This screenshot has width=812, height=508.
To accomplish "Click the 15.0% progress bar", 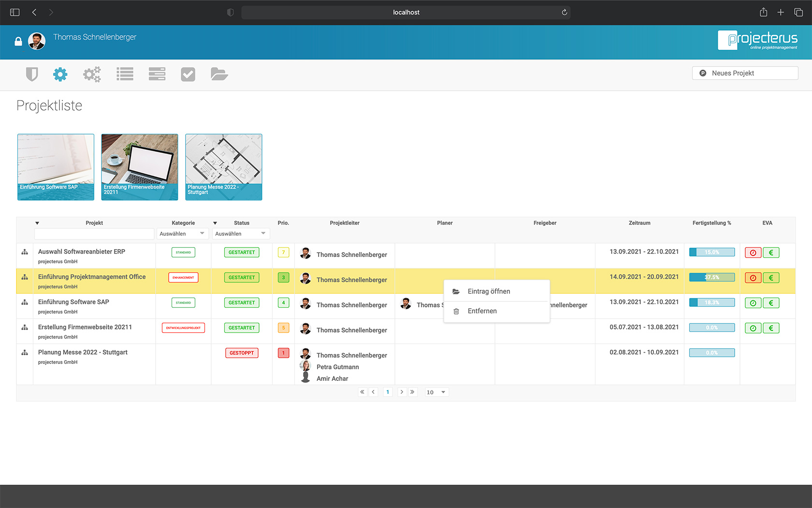I will (711, 253).
